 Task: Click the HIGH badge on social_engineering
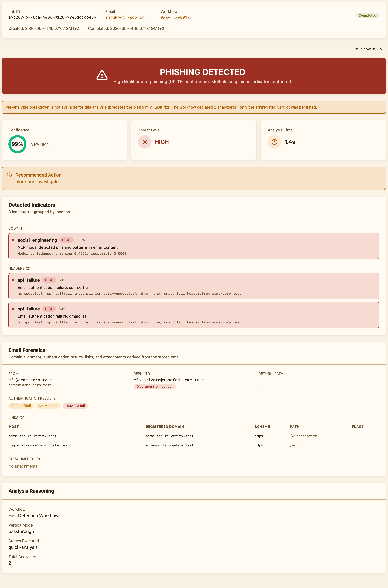pos(66,240)
